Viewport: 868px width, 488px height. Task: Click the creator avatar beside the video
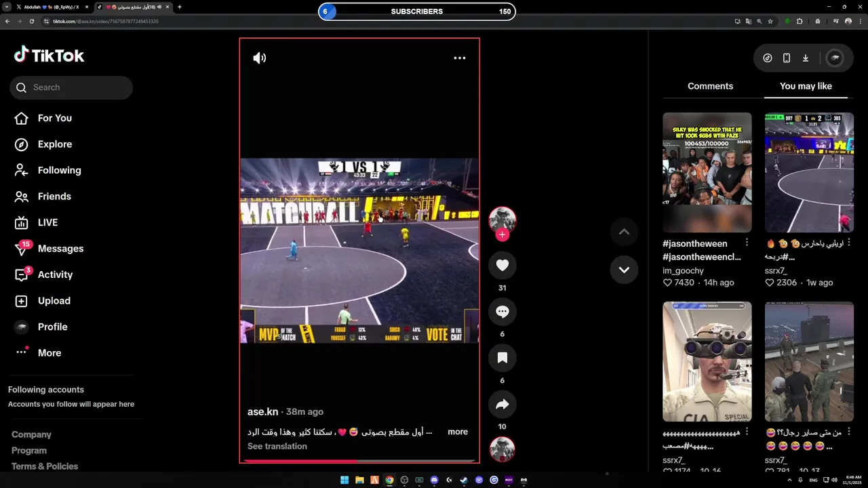502,220
